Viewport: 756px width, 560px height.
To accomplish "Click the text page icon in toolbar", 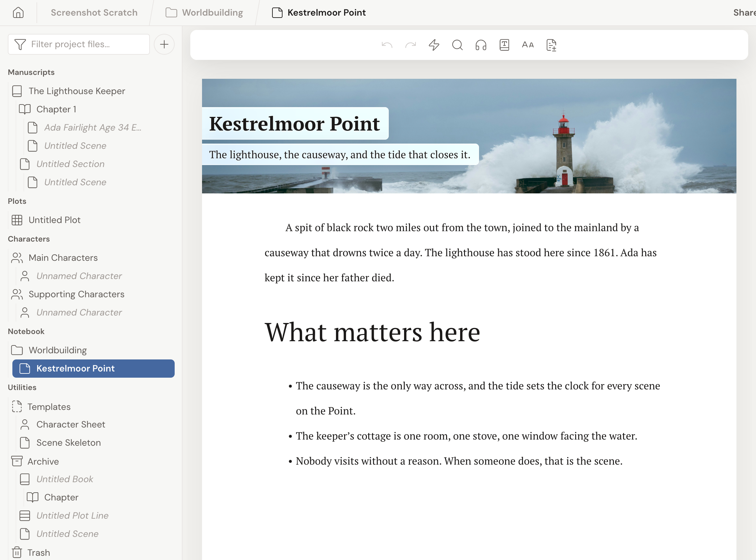I will pos(504,45).
